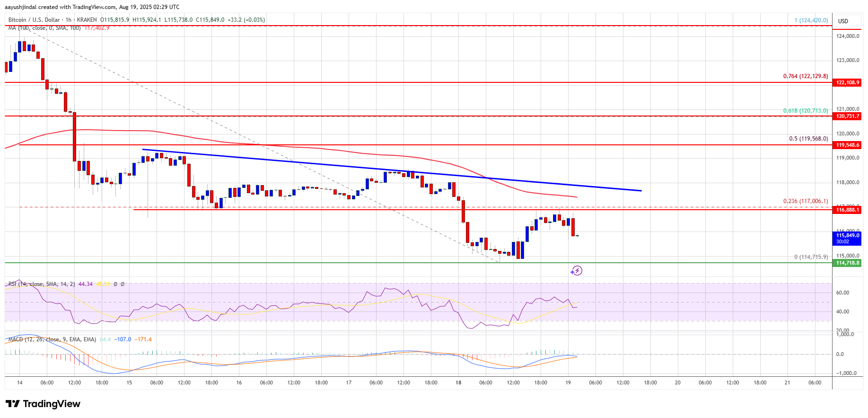The width and height of the screenshot is (868, 418).
Task: Click the date 19 on time axis
Action: coord(568,382)
